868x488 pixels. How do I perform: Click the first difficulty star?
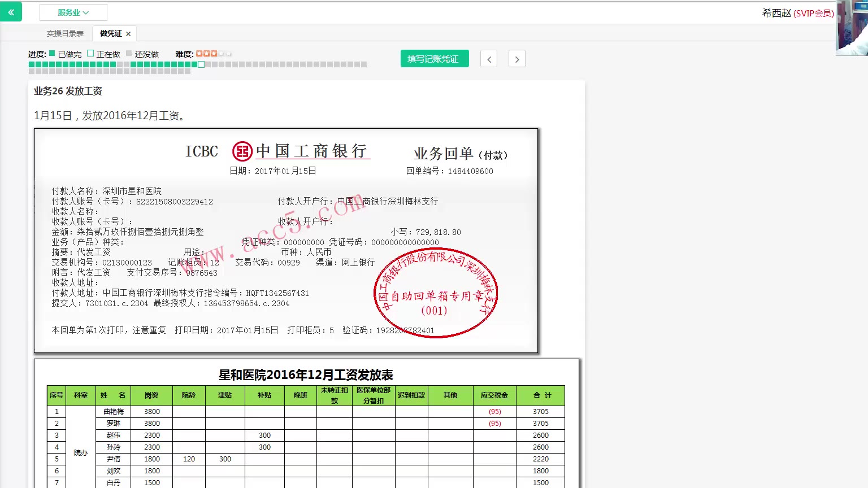click(199, 54)
